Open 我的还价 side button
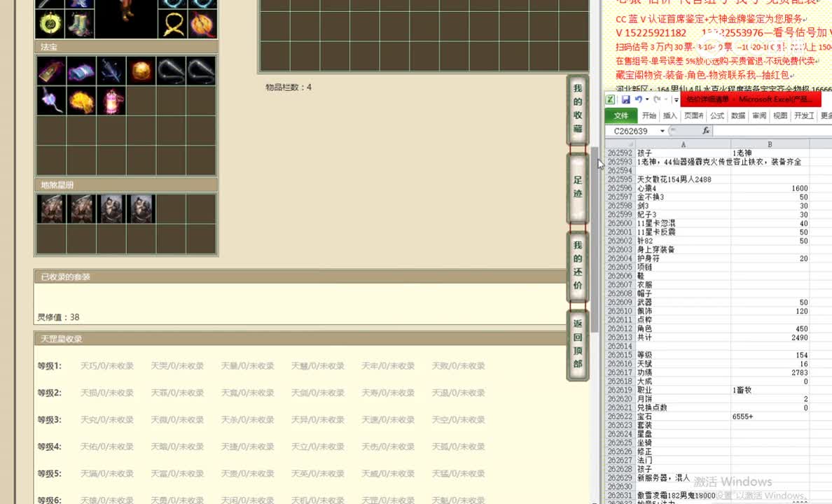This screenshot has height=504, width=832. 578,265
